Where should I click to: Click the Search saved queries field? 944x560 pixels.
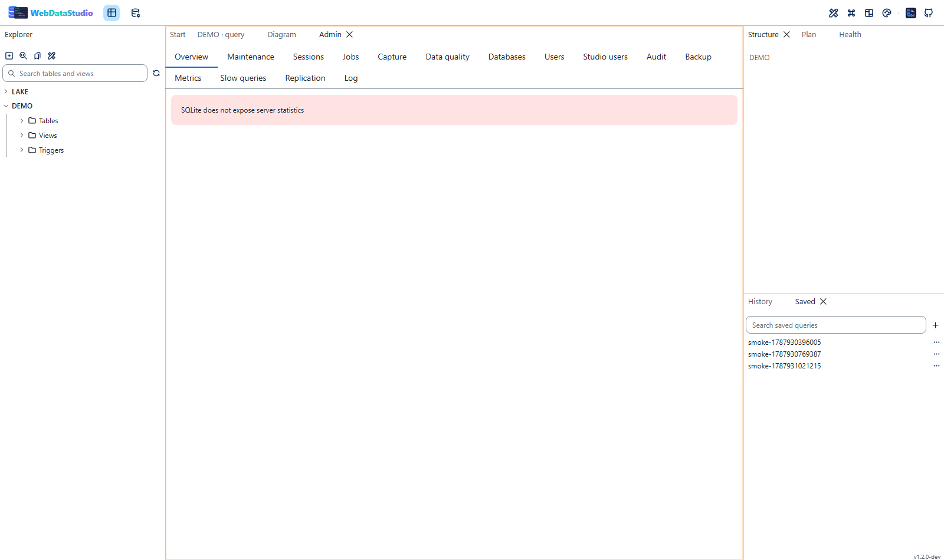[x=836, y=325]
